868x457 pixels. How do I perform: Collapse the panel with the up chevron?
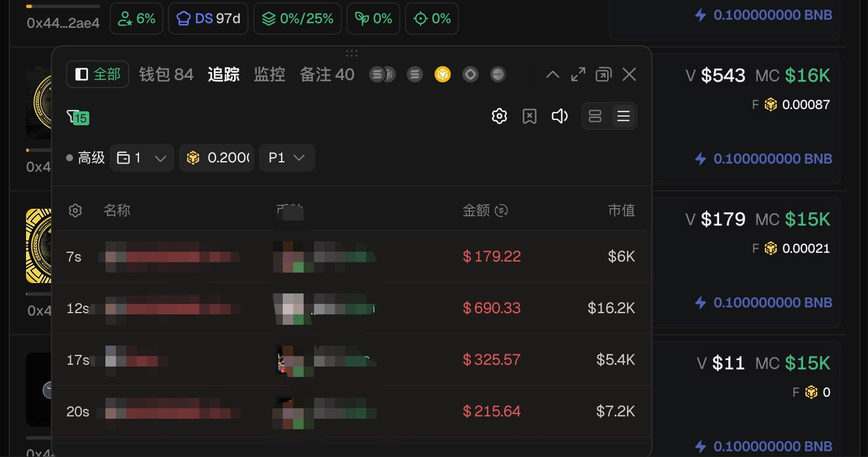[x=553, y=74]
